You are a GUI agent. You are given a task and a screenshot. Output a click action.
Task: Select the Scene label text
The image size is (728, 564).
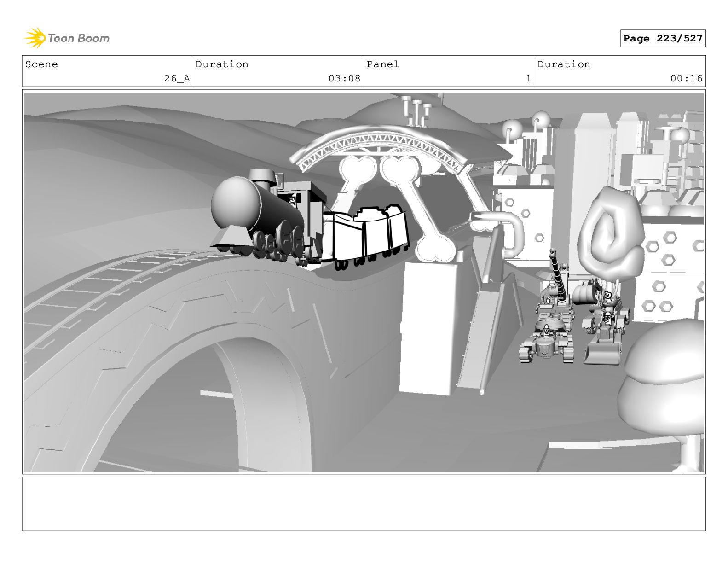click(41, 64)
